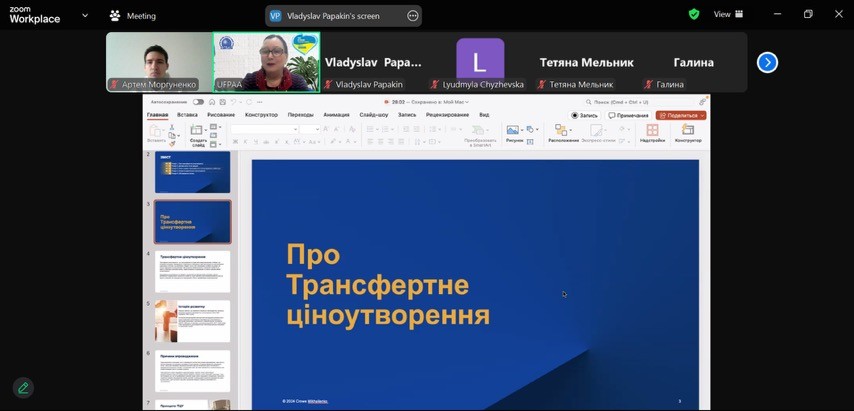Show next participants with blue arrow
Image resolution: width=854 pixels, height=411 pixels.
pos(767,63)
